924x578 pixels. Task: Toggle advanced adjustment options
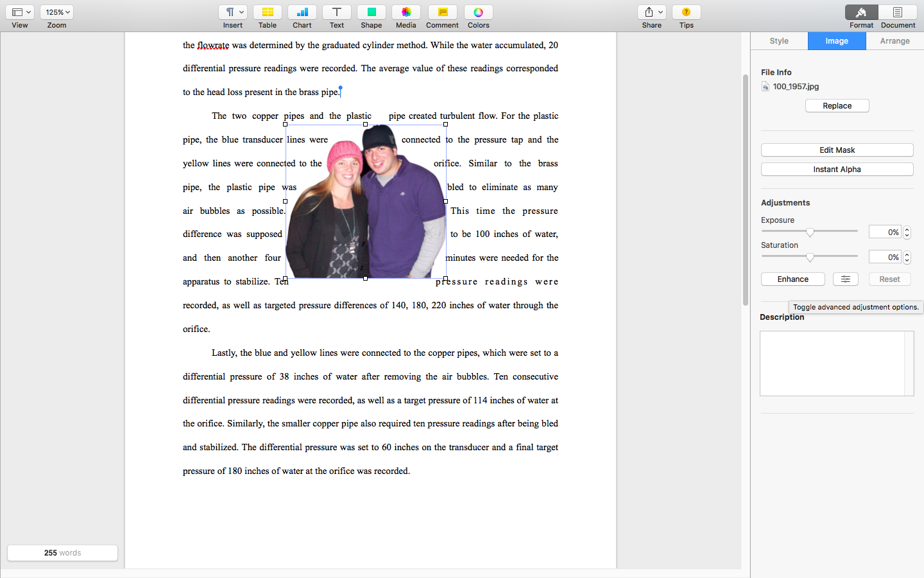(845, 279)
